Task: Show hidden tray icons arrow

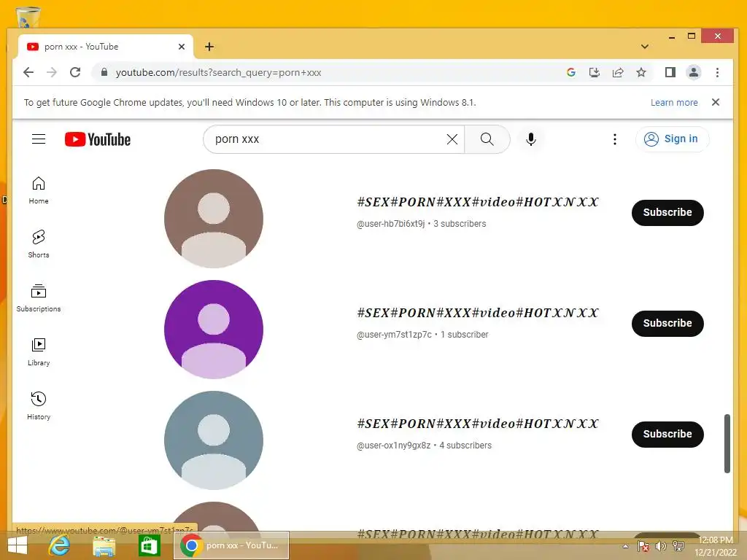Action: pos(625,546)
